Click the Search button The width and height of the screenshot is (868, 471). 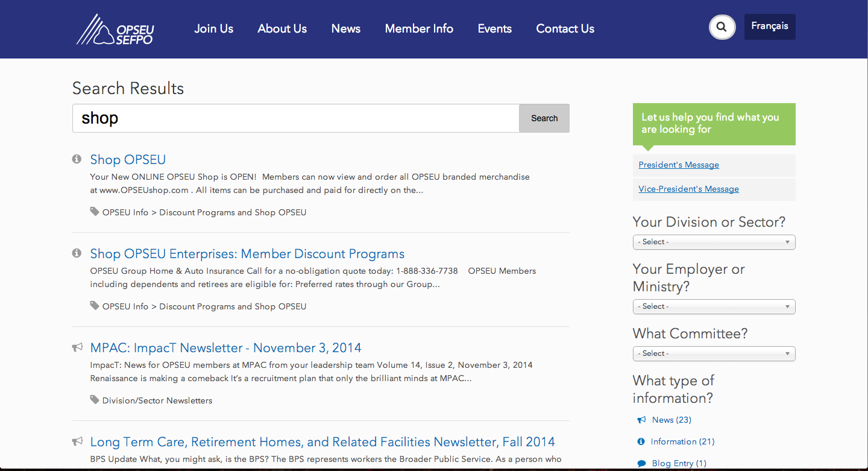point(544,118)
